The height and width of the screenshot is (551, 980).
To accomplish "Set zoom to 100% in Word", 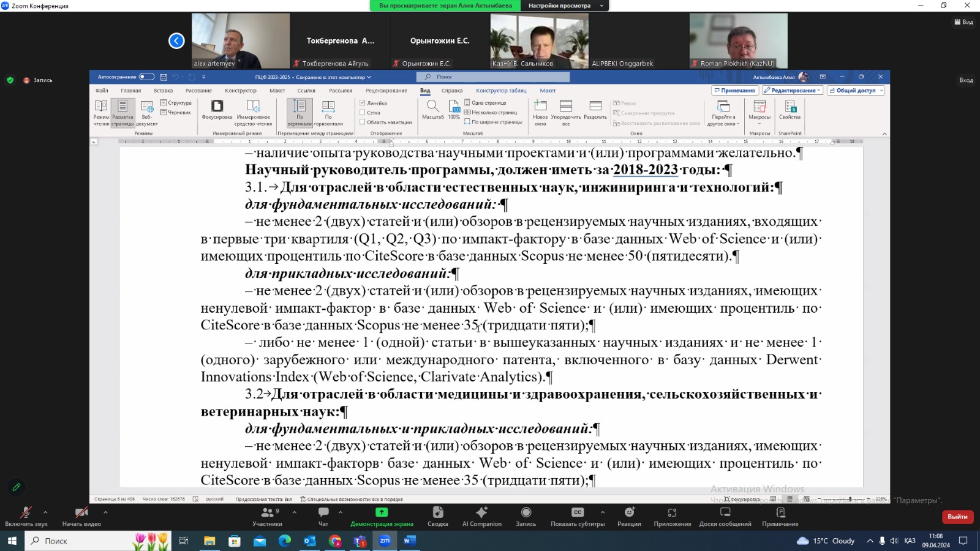I will pos(454,110).
